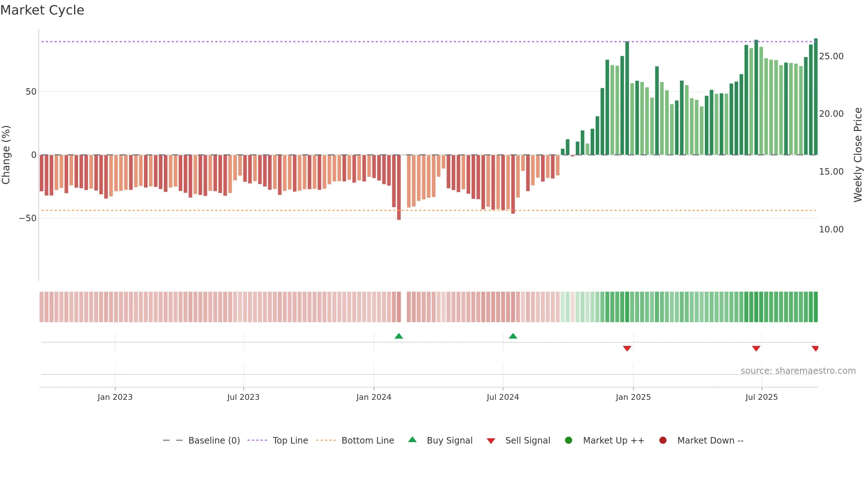
Task: Click the dark red Market Down circle icon
Action: (663, 440)
